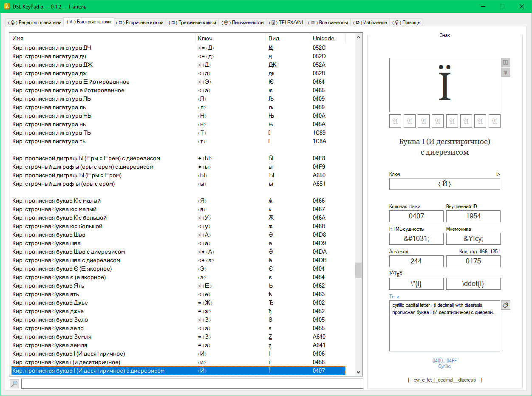Select row Кир. прописная лигатура Е йотированное

178,82
